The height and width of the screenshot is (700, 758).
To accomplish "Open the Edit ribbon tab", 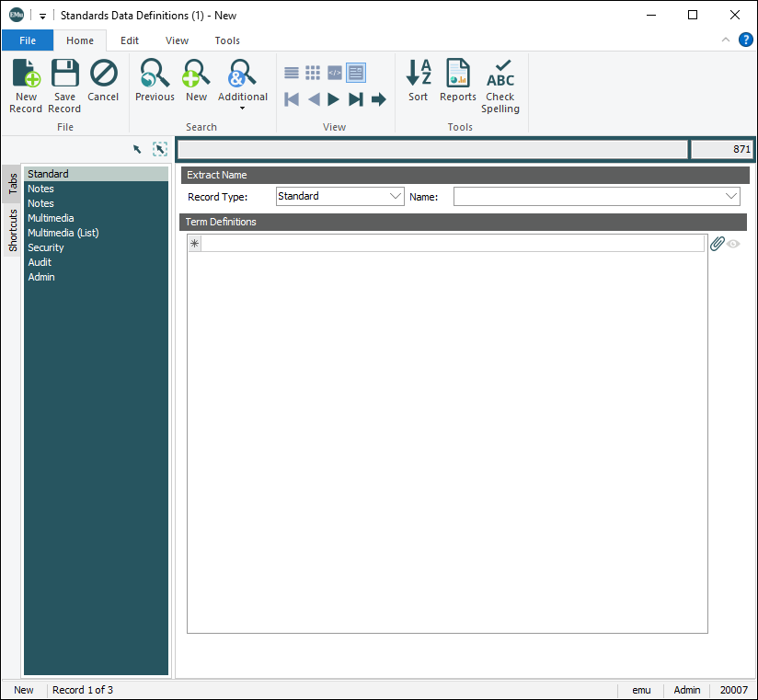I will [130, 40].
